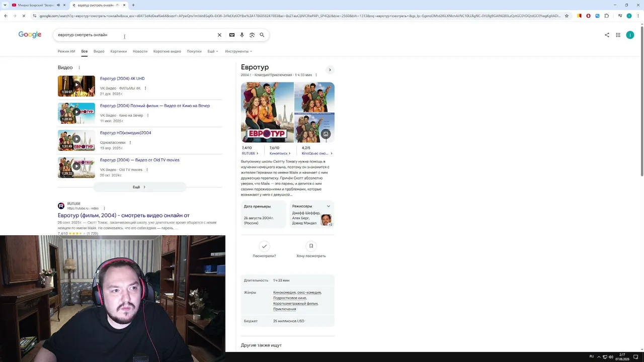Open Chrome profile avatar in toolbar
The width and height of the screenshot is (644, 362).
(x=629, y=16)
